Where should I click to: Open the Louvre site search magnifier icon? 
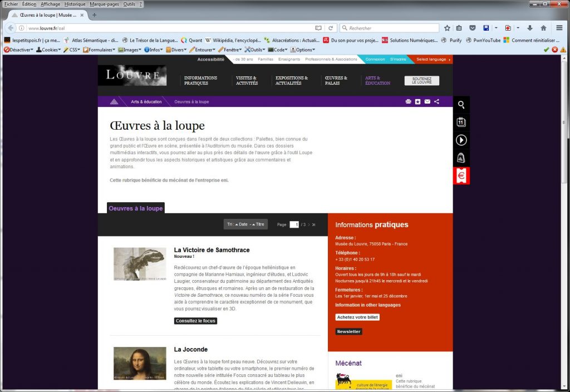461,105
